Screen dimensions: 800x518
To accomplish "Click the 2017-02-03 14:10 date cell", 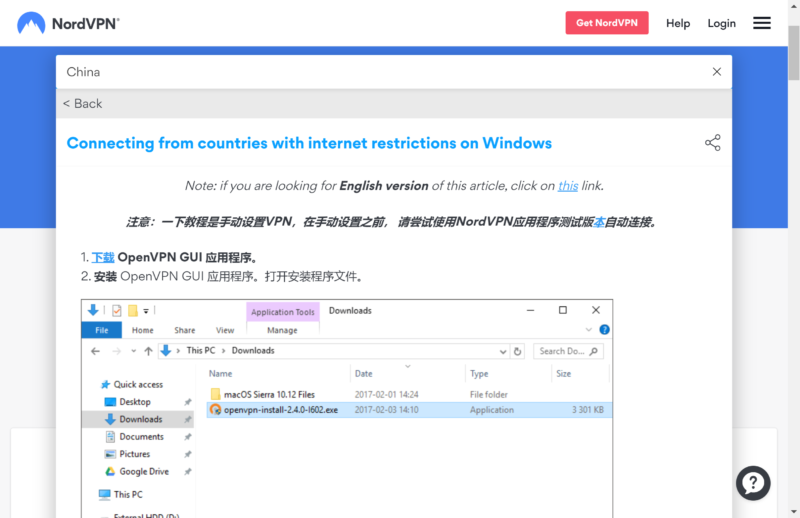I will point(386,410).
